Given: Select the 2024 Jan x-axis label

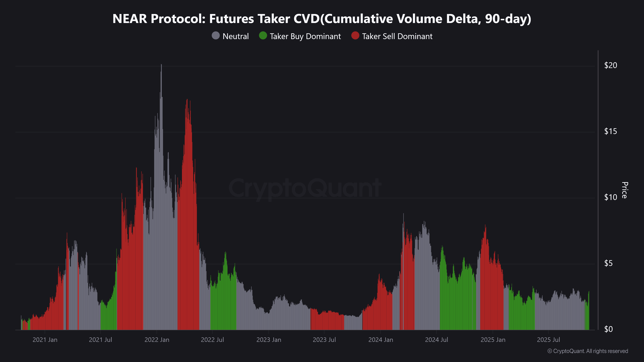Looking at the screenshot, I should tap(380, 340).
